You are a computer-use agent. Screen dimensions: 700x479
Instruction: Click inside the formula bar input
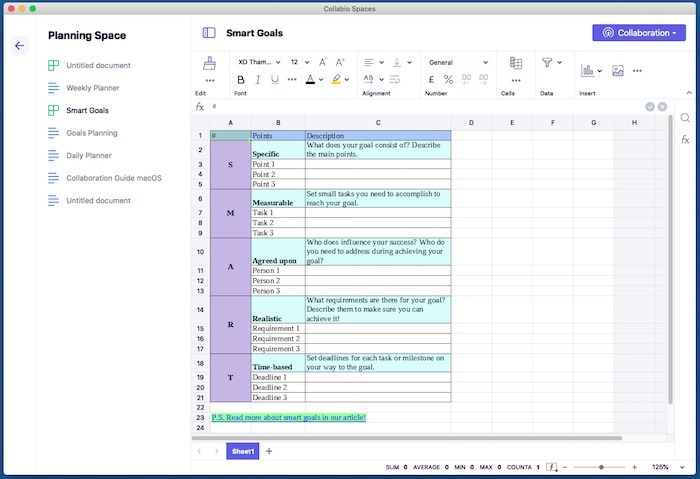coord(426,107)
